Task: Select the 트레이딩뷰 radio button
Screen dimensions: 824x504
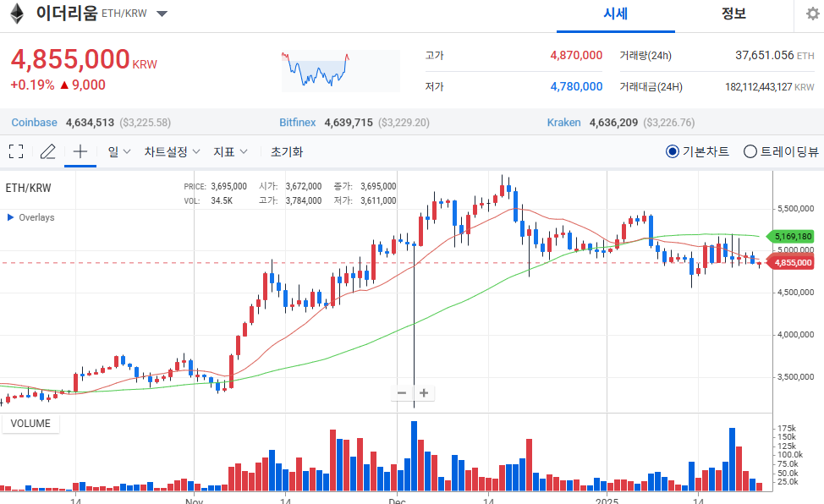Action: (750, 152)
